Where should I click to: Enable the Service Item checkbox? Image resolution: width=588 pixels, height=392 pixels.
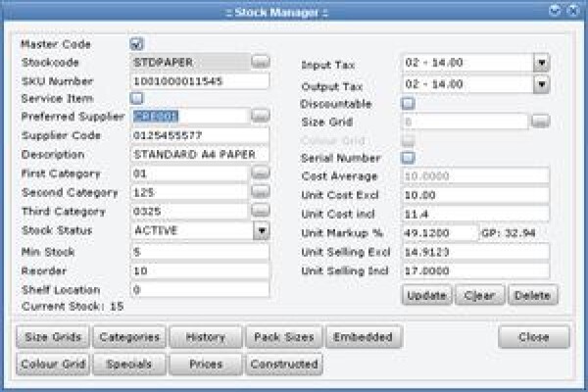pyautogui.click(x=137, y=98)
